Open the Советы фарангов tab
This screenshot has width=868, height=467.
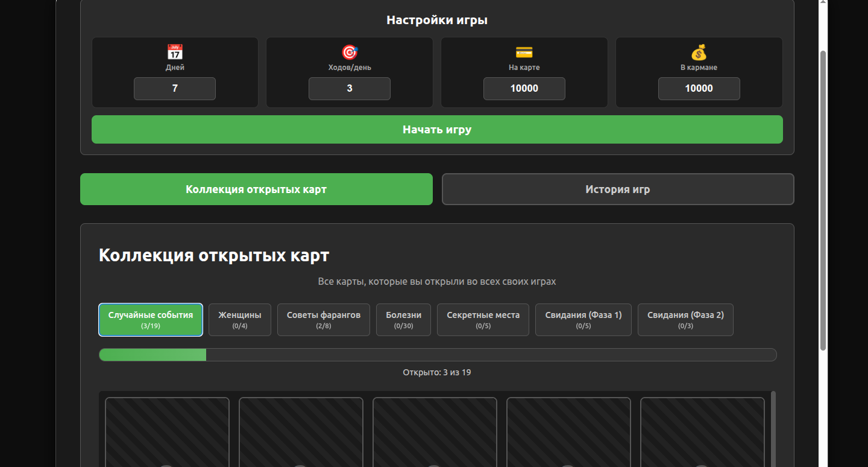[x=324, y=320]
